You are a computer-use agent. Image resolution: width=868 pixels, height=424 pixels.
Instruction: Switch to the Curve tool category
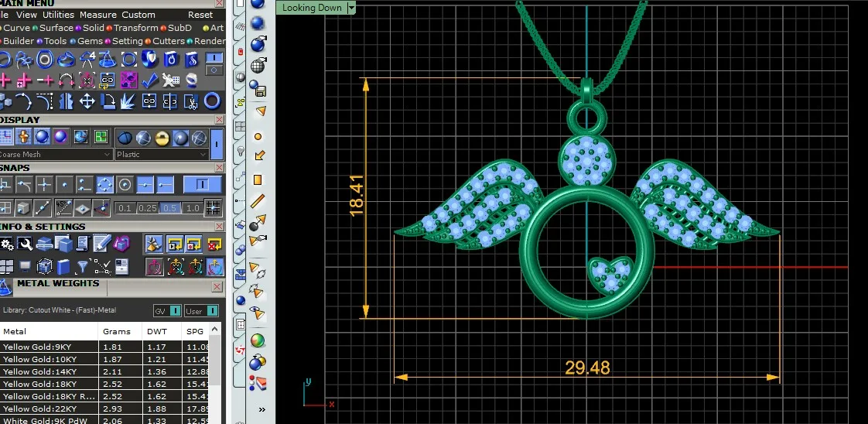click(x=16, y=28)
